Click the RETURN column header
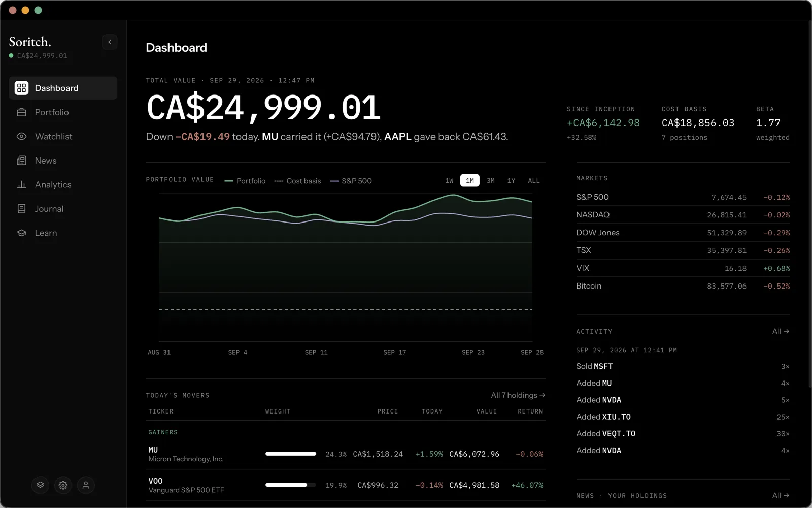This screenshot has width=812, height=508. [530, 411]
